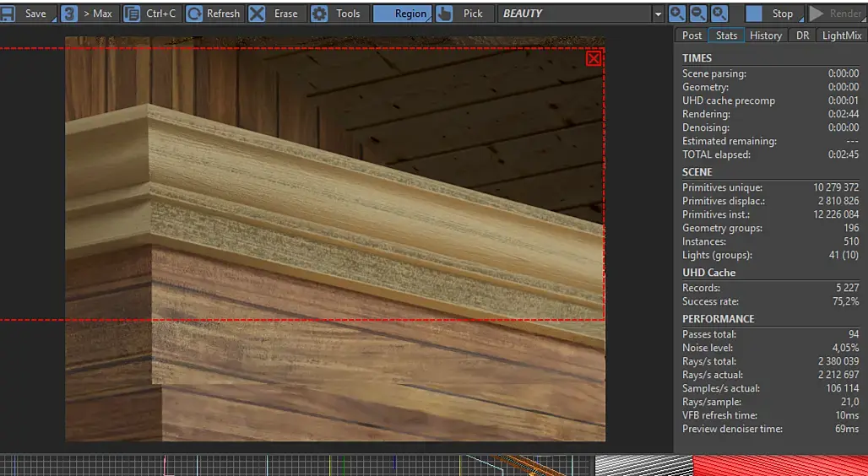
Task: Click the Instances value 510
Action: click(x=851, y=241)
